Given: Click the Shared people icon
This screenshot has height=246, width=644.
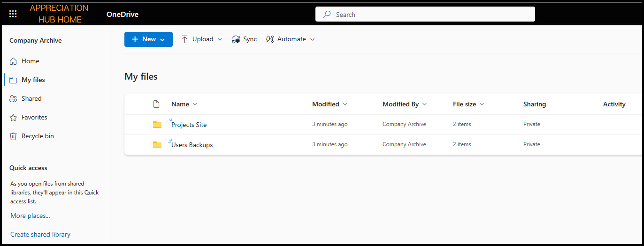Looking at the screenshot, I should 13,99.
